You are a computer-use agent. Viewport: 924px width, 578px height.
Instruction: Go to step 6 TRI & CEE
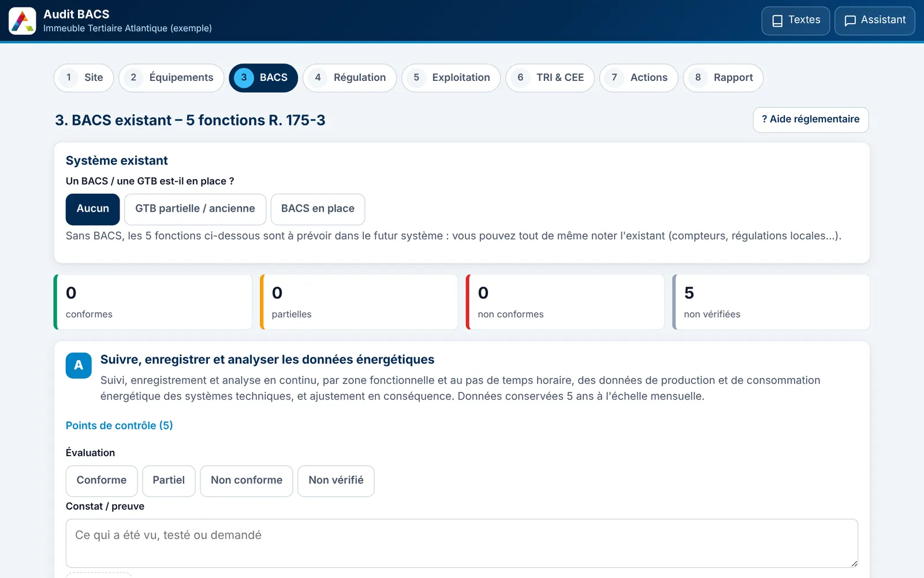coord(550,78)
